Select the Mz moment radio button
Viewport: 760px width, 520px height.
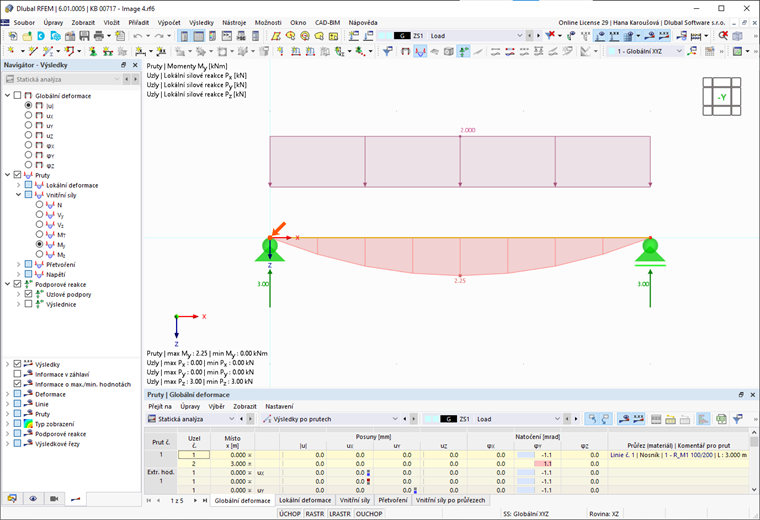click(39, 254)
